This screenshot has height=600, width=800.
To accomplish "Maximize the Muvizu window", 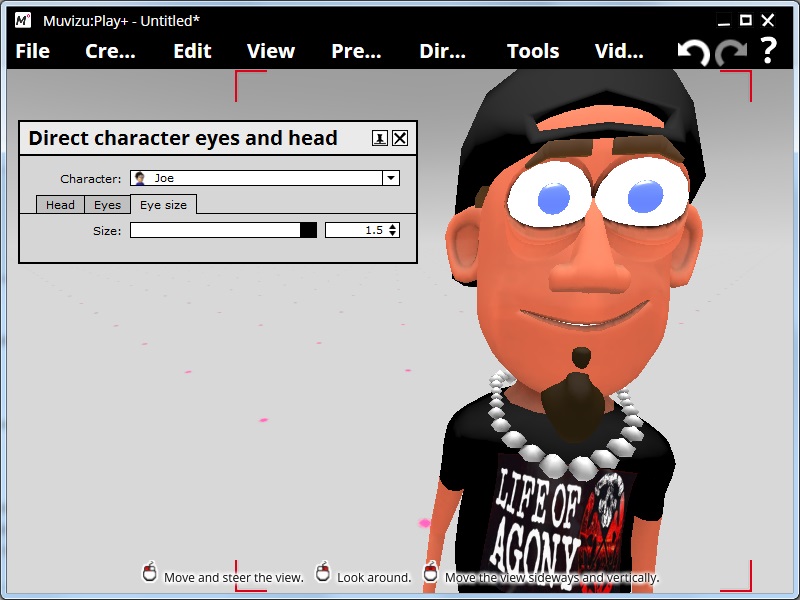I will coord(746,20).
